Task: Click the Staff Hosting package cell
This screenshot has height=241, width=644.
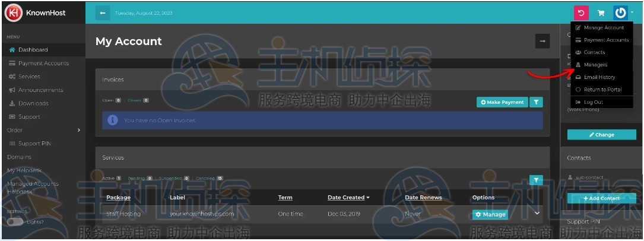Action: coord(123,214)
